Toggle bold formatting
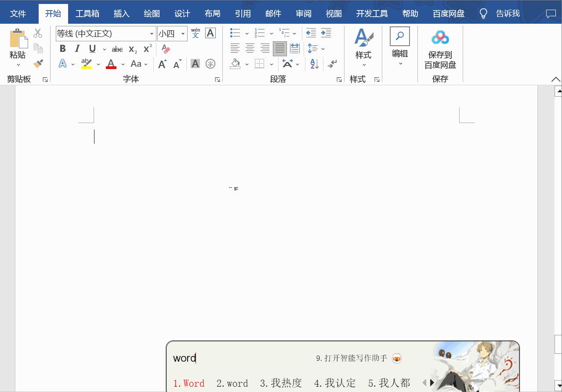Viewport: 562px width, 392px height. click(62, 49)
